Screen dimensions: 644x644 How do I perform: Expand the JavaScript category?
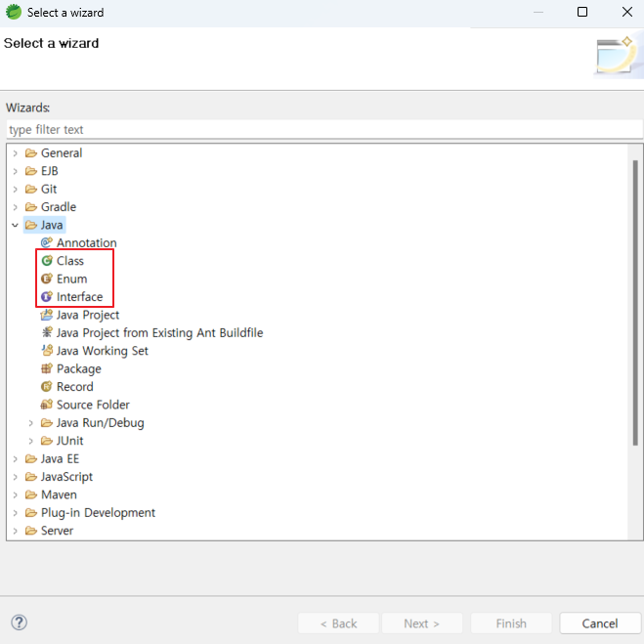[x=16, y=477]
